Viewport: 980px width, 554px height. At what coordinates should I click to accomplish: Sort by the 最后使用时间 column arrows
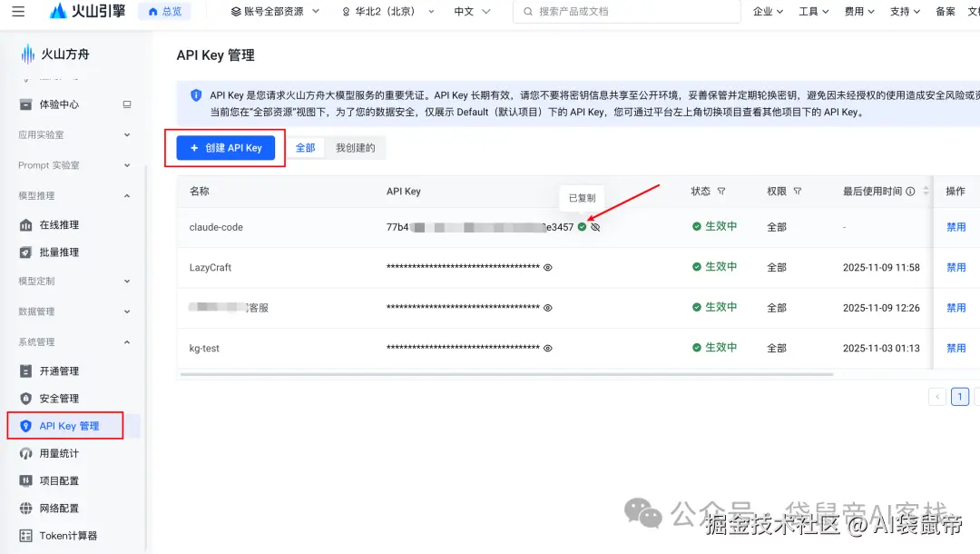(926, 192)
